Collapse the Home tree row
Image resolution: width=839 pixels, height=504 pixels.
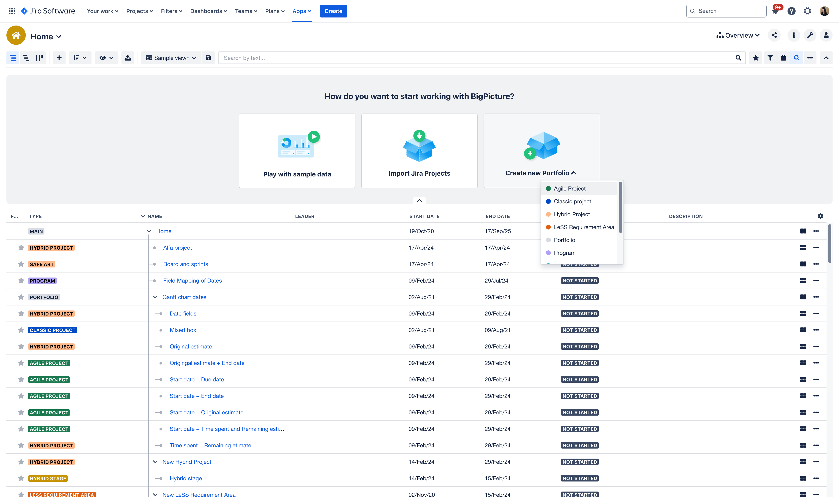pyautogui.click(x=149, y=231)
